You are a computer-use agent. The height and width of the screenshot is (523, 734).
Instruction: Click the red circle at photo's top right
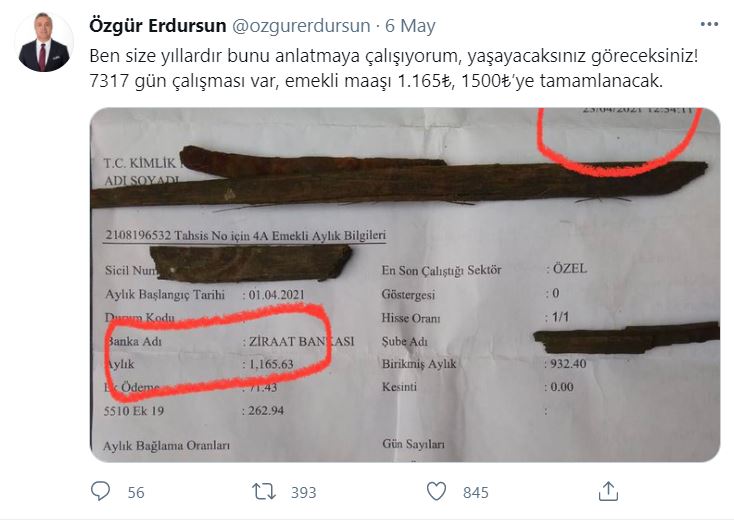619,142
